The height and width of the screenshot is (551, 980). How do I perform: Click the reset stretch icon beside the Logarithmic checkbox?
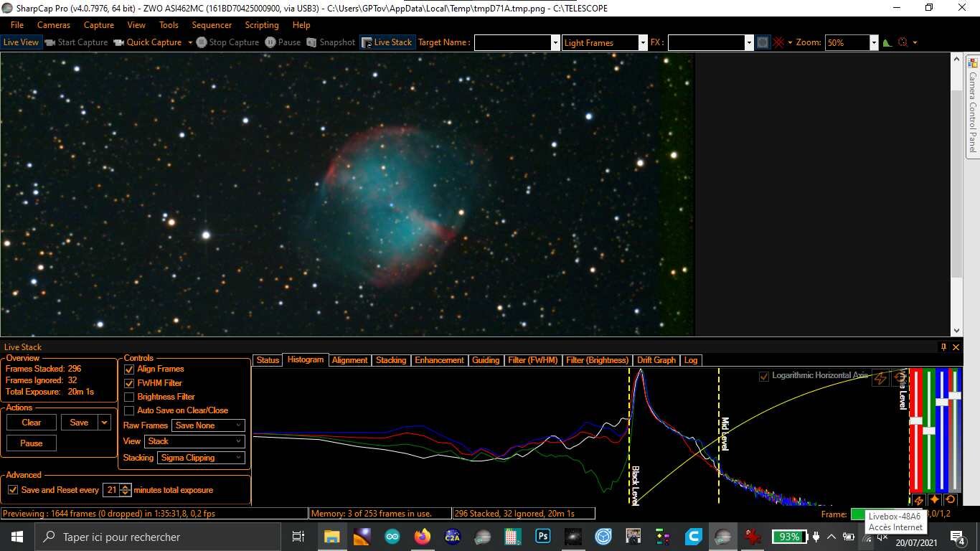point(900,379)
